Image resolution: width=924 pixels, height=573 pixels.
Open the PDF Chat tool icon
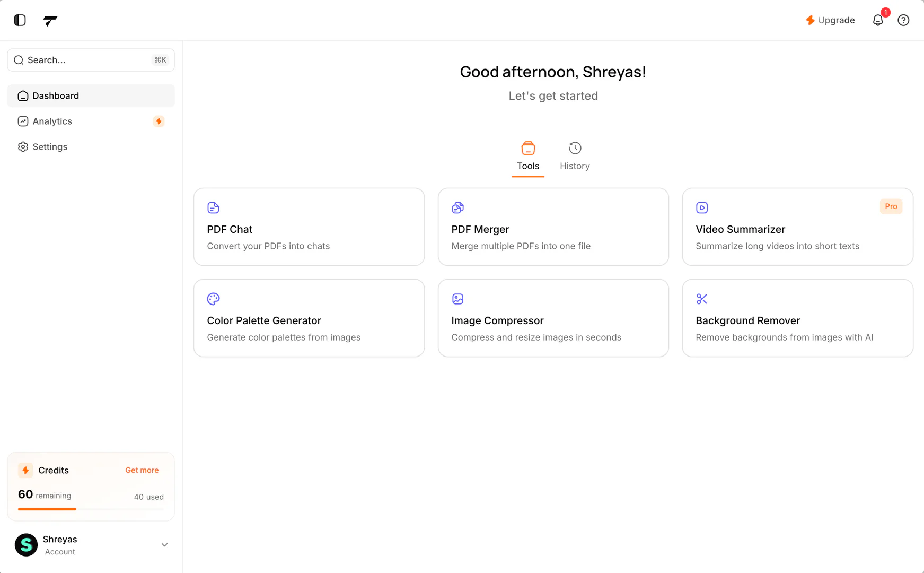click(213, 207)
